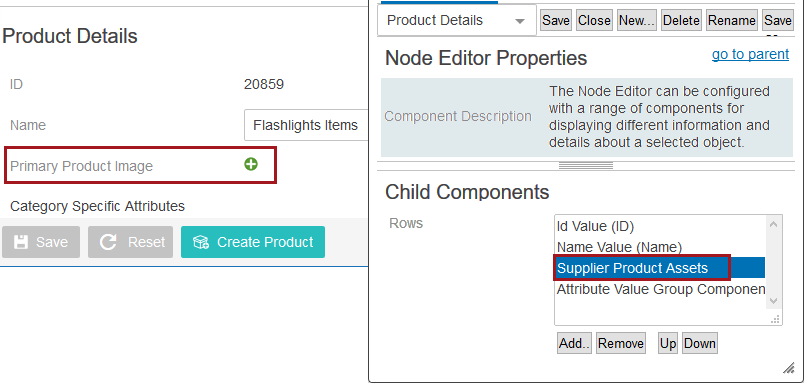This screenshot has width=804, height=383.
Task: Click the Save button with floppy disk icon
Action: click(x=41, y=242)
